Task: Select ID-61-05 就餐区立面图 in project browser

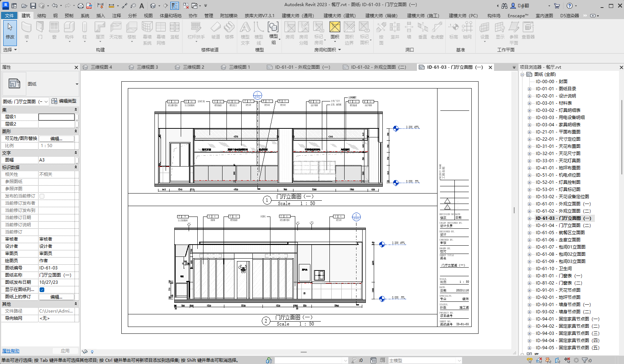Action: point(560,233)
